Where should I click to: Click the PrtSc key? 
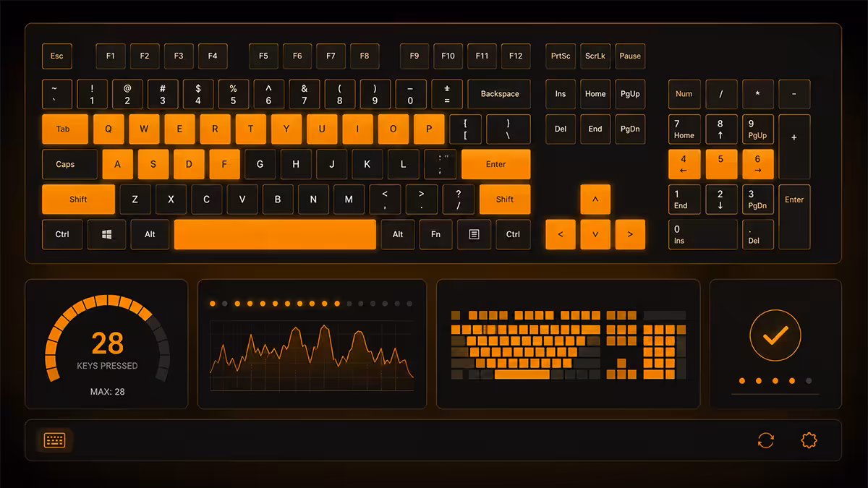click(x=561, y=56)
